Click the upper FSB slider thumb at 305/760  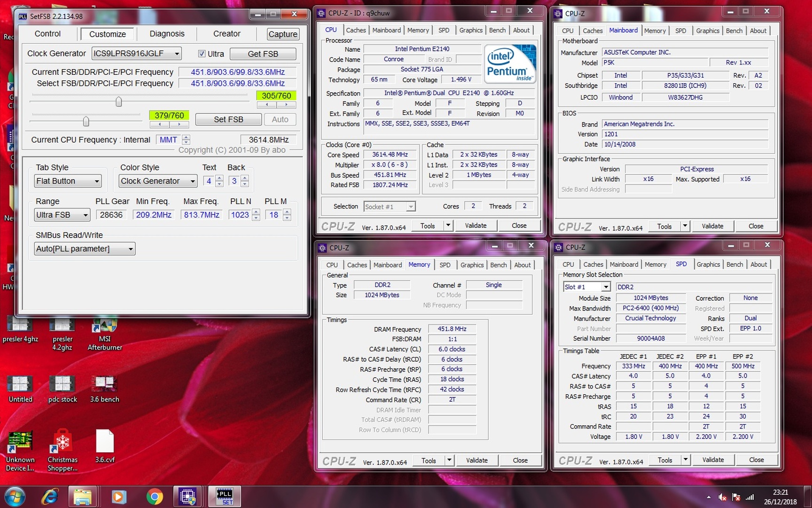119,102
